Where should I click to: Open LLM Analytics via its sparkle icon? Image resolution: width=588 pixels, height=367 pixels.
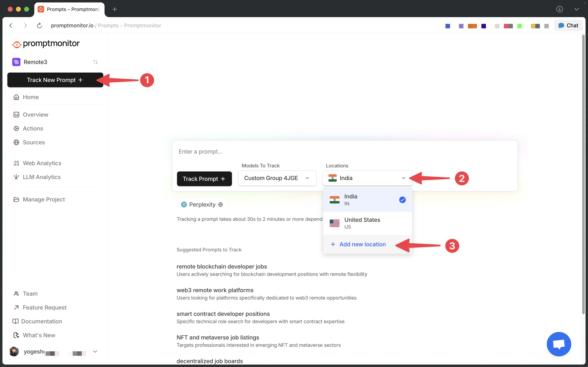click(x=16, y=177)
